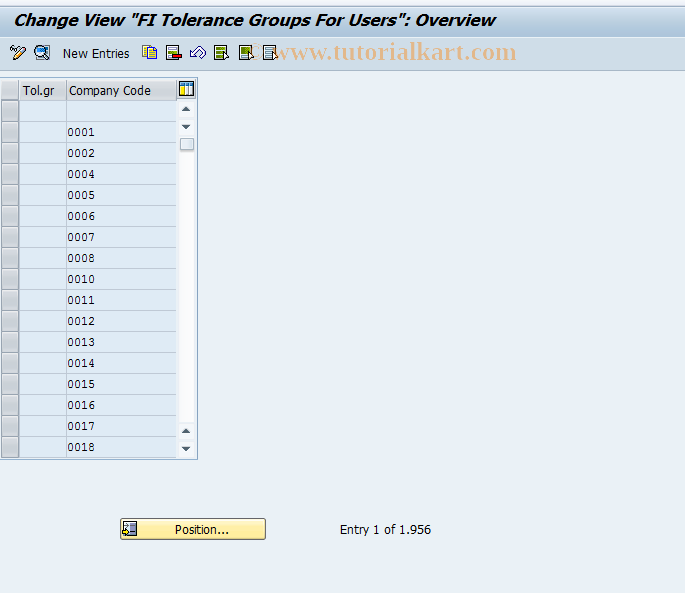The image size is (685, 593).
Task: Click the Undo Change icon
Action: [197, 53]
